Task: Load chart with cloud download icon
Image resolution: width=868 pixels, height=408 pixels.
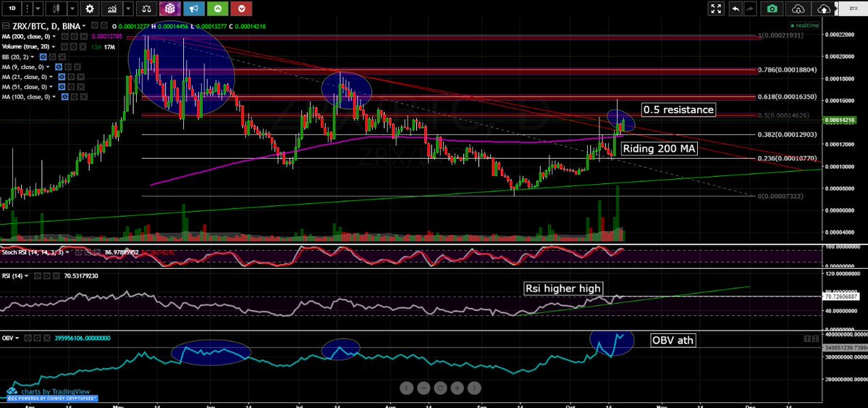Action: click(799, 8)
